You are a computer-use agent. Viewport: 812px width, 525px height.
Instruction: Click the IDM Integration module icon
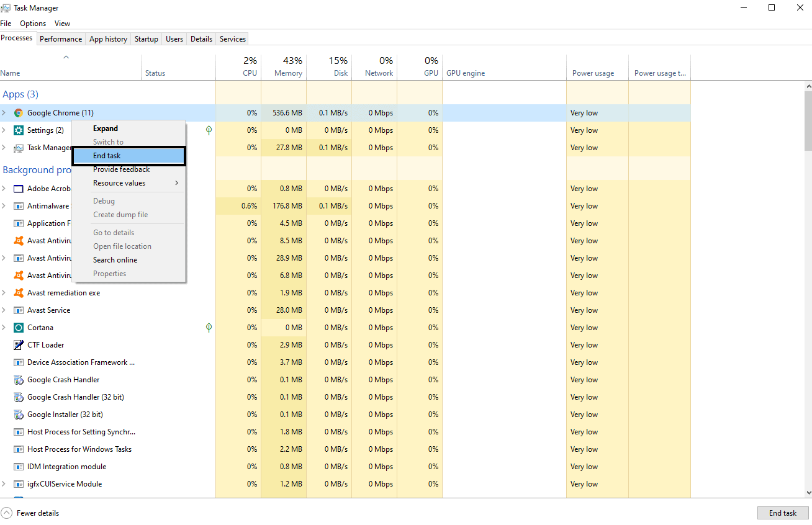(18, 466)
